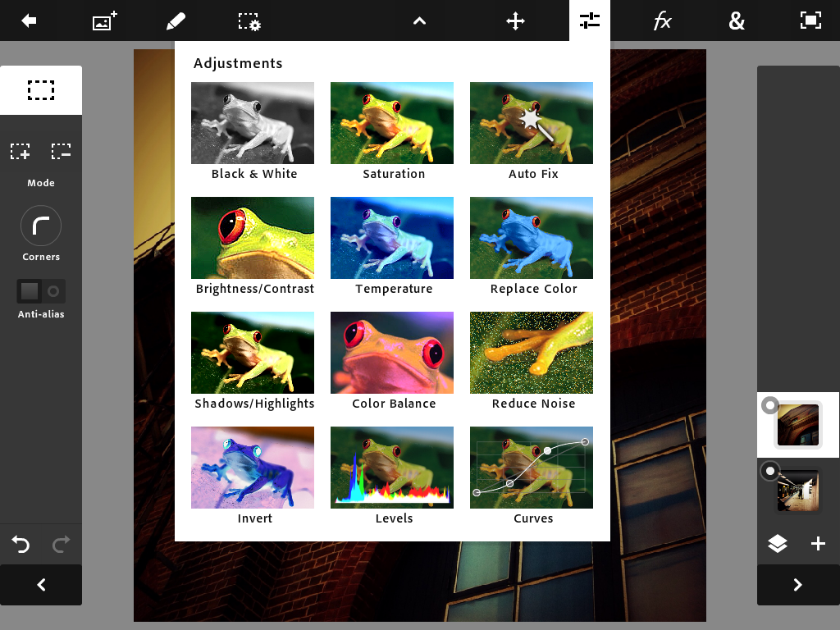Screen dimensions: 840x630
Task: Open the fx effects menu
Action: click(662, 21)
